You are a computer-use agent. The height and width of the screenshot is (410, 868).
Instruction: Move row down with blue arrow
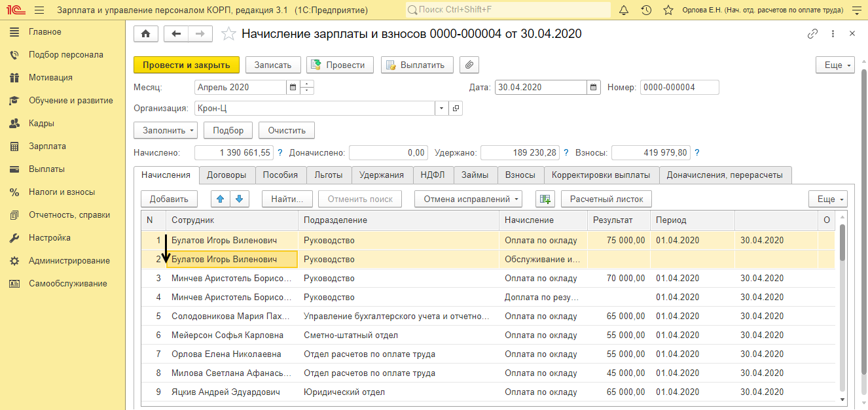click(239, 199)
